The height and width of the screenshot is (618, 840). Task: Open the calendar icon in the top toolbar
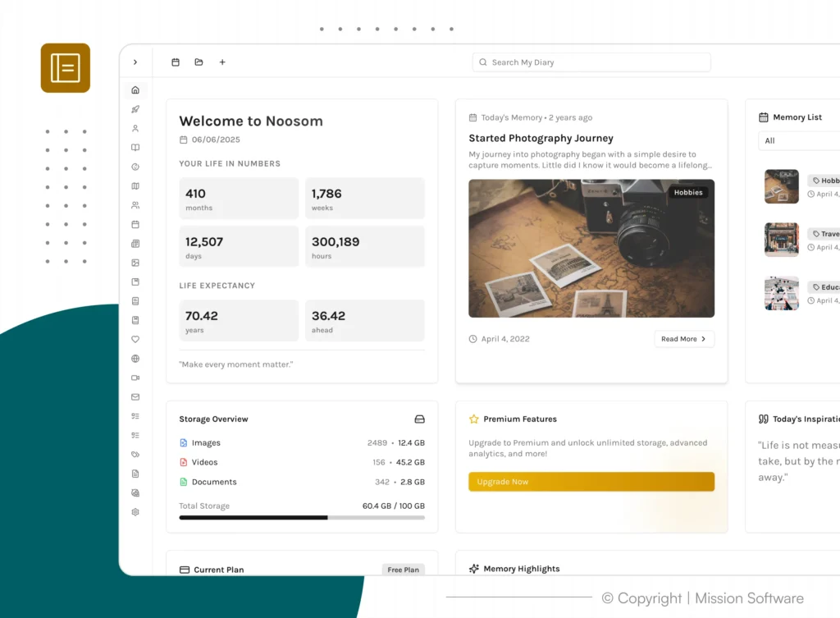[x=176, y=62]
